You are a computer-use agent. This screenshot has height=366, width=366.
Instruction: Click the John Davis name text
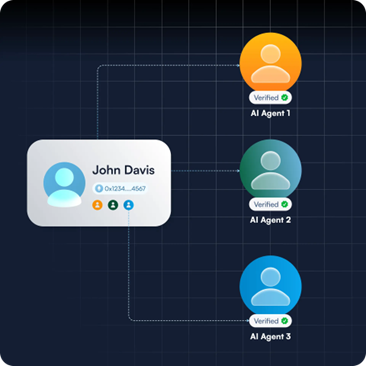tap(124, 170)
